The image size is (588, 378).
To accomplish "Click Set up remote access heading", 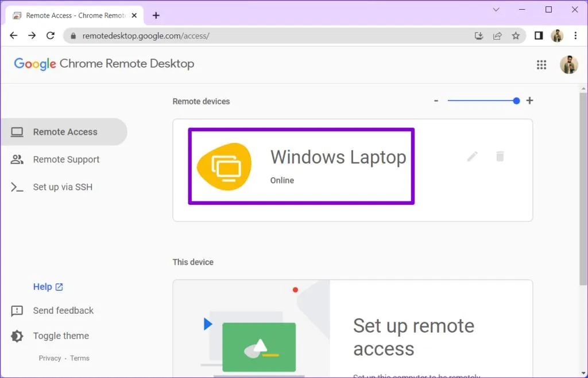I will tap(413, 337).
